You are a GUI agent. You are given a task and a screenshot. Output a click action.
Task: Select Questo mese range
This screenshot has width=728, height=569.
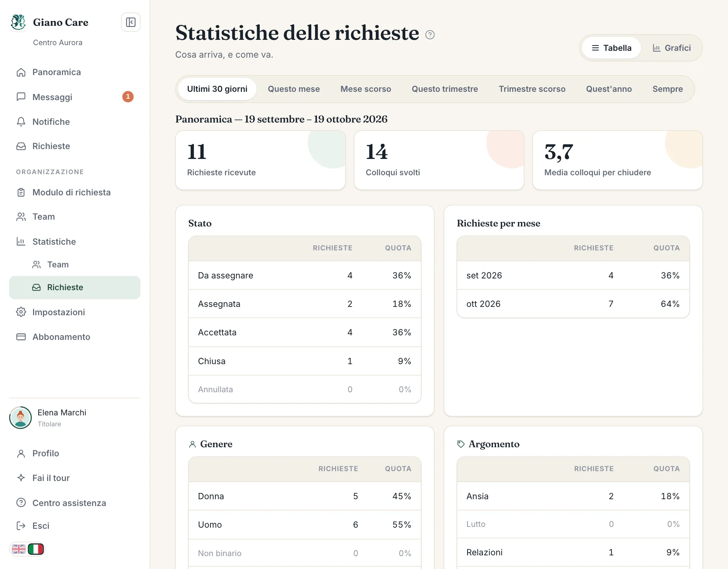point(294,89)
